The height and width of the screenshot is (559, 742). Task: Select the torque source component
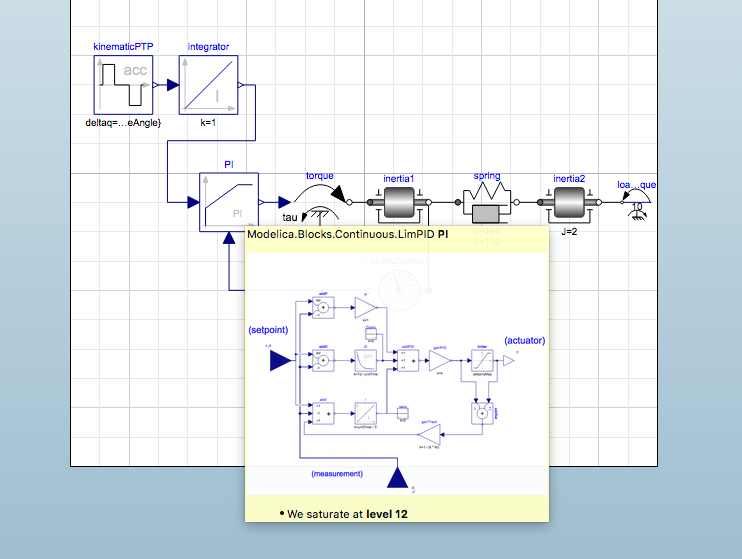320,202
